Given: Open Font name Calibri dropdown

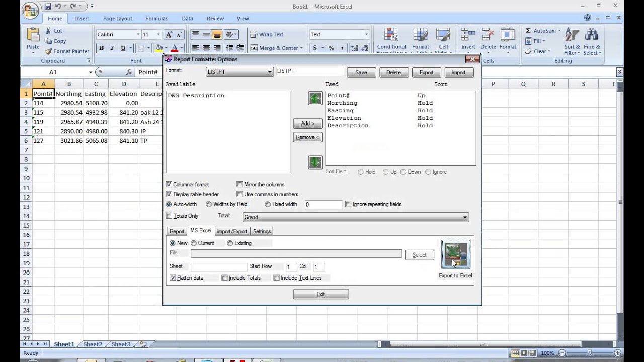Looking at the screenshot, I should point(138,35).
